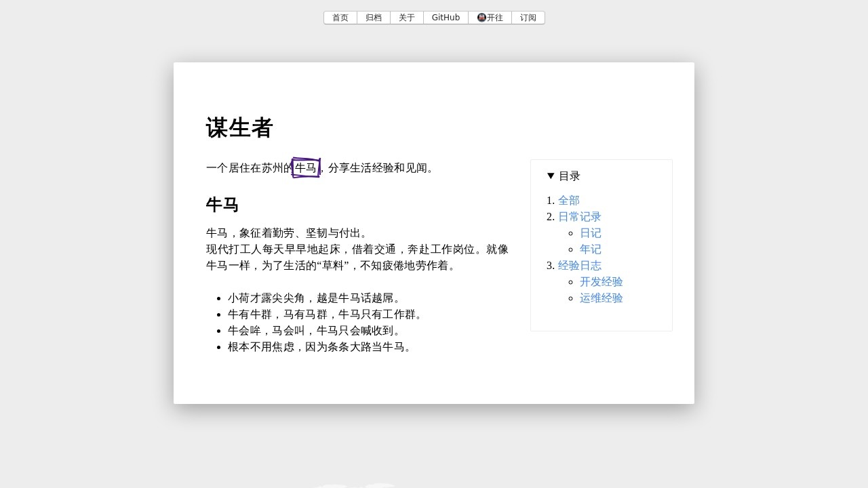Open the 开发经验 link
This screenshot has height=488, width=868.
coord(601,282)
